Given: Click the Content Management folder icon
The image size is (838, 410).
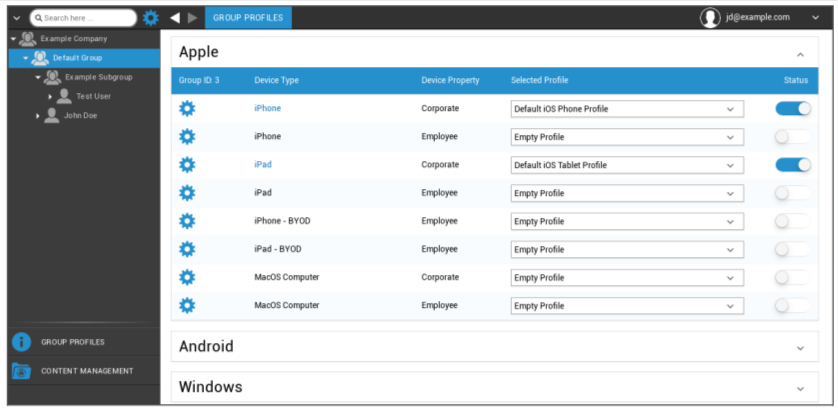Looking at the screenshot, I should pos(21,371).
